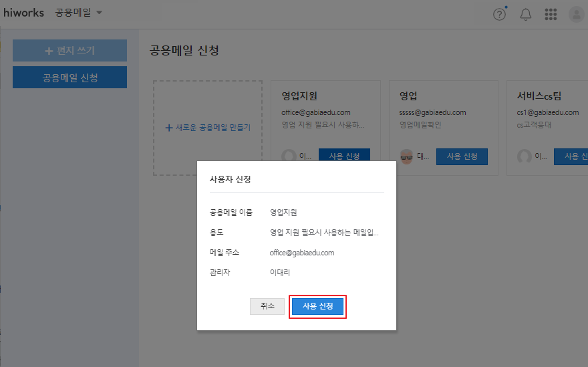Click the 영업지원 card manager avatar
Viewport: 588px width, 367px height.
pos(289,155)
